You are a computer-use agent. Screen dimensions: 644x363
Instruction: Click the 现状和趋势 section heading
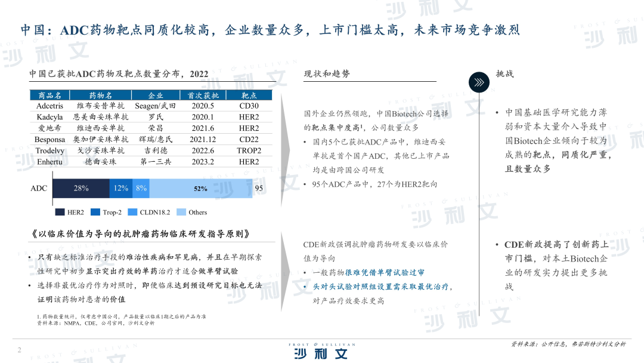(327, 74)
